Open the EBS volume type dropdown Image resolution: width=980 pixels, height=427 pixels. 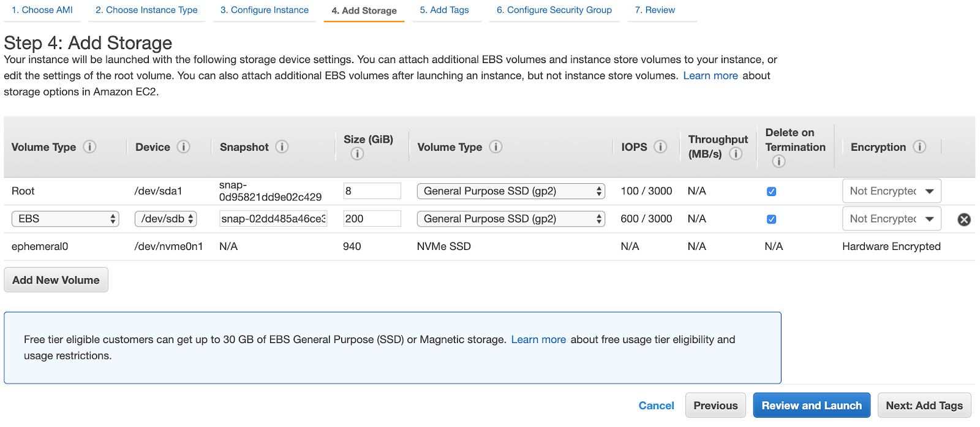[x=65, y=219]
